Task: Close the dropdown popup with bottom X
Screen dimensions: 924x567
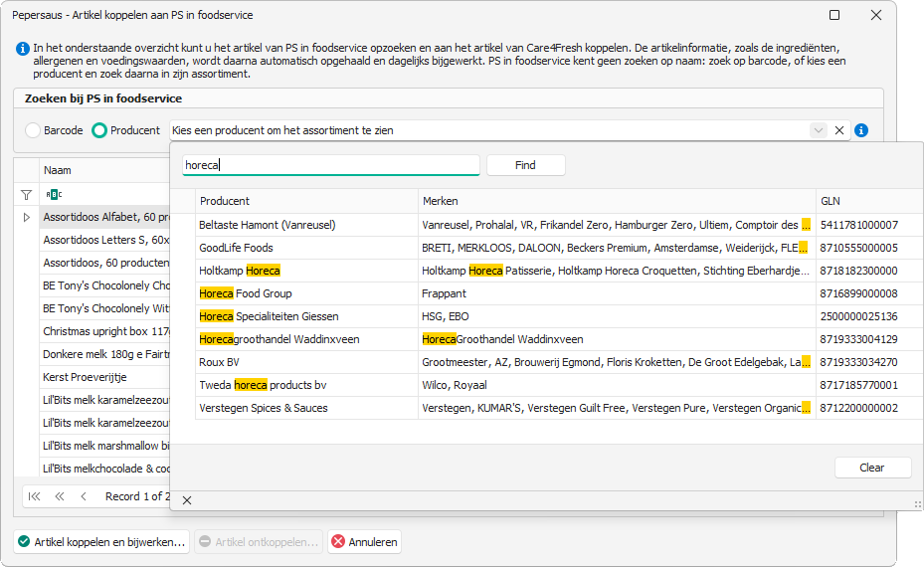Action: [187, 500]
